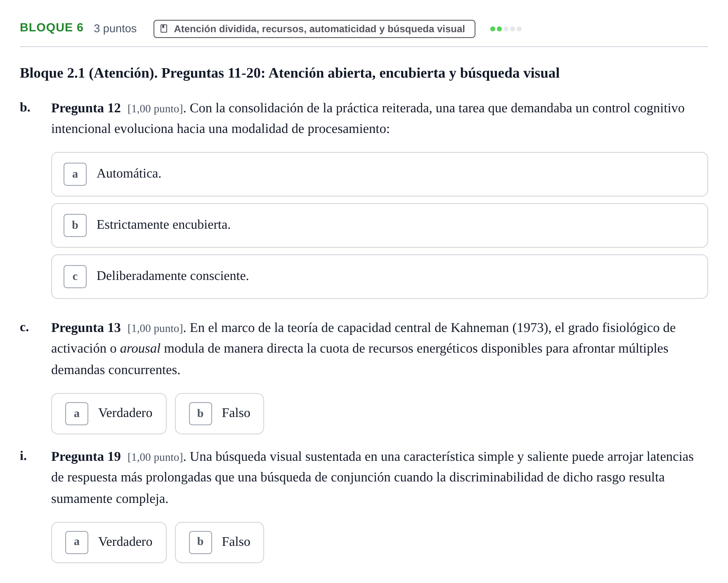The image size is (728, 583).
Task: Click the bookmark icon in the topic tag
Action: (x=164, y=28)
